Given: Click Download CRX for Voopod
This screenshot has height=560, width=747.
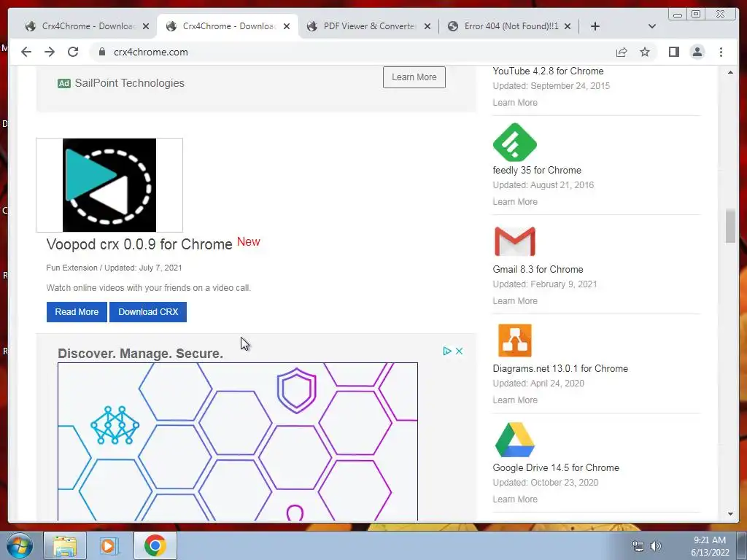Looking at the screenshot, I should 148,312.
